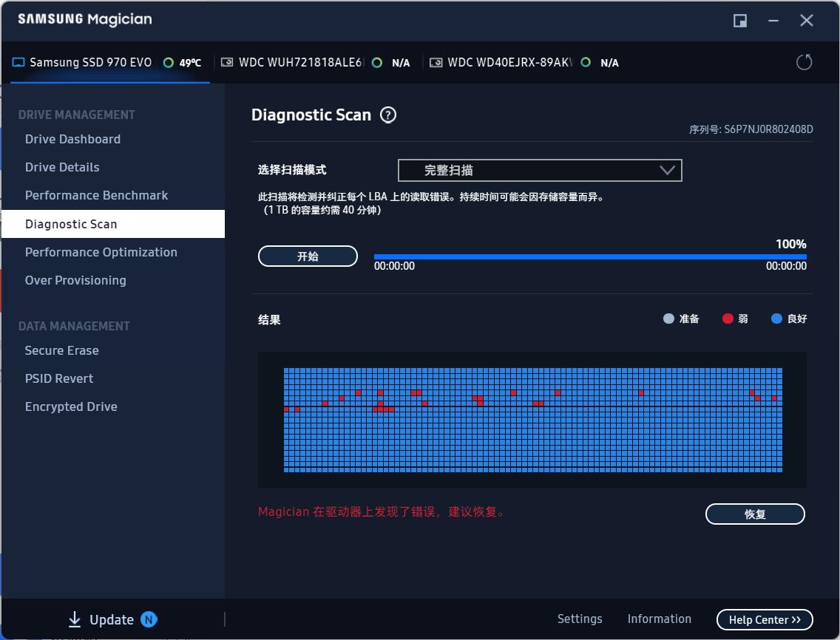Click the compact window mode icon
This screenshot has width=840, height=640.
739,21
